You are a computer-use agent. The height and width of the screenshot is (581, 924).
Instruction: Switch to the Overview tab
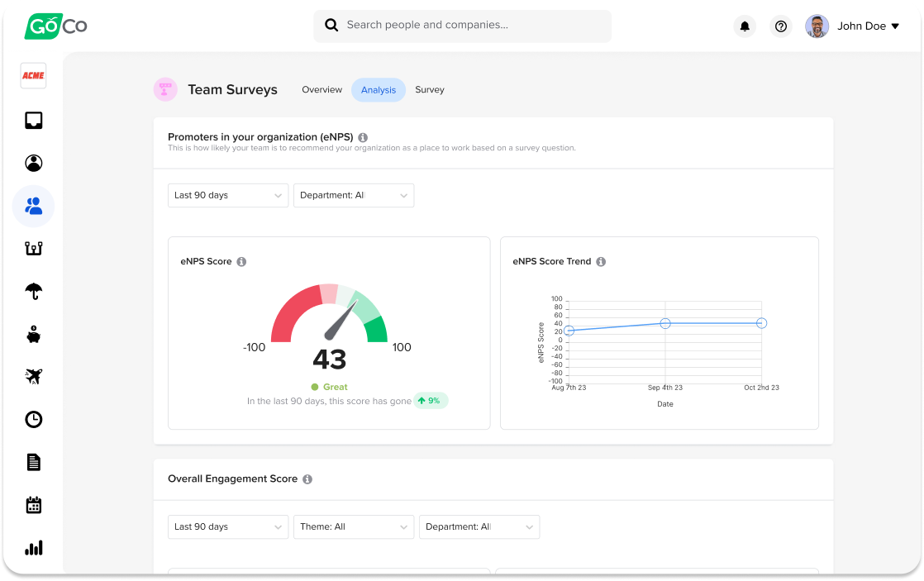click(321, 89)
